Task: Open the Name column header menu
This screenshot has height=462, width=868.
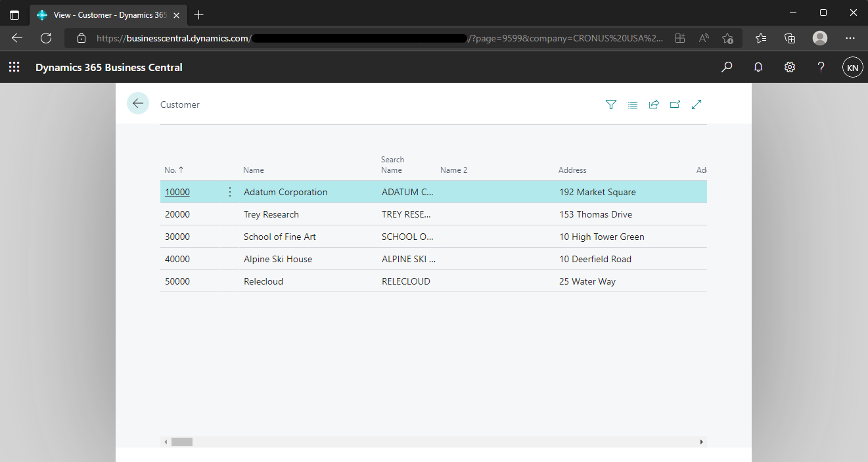Action: point(254,170)
